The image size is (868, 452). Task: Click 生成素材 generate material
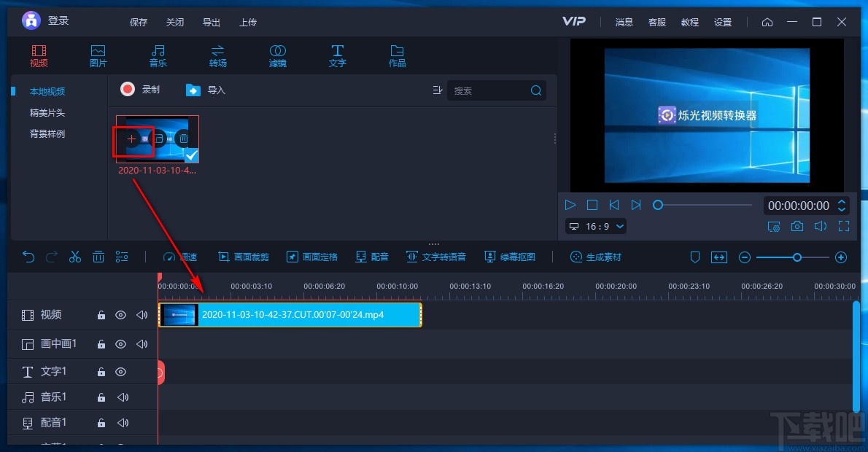pyautogui.click(x=596, y=257)
